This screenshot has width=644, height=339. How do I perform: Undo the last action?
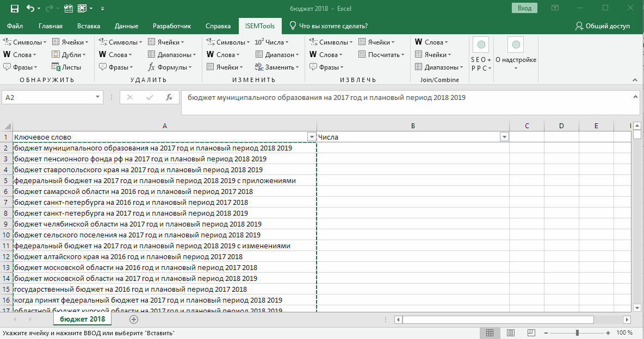coord(30,8)
